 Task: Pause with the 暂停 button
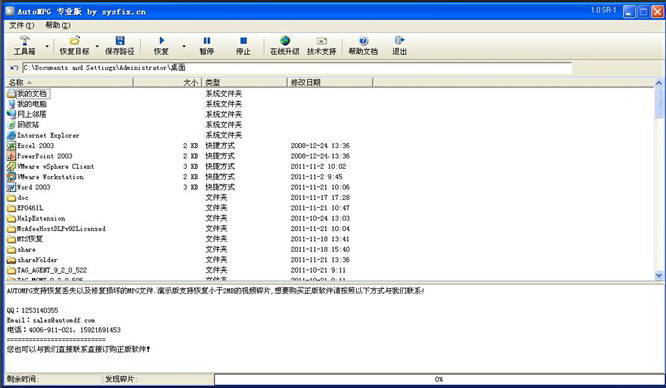(206, 45)
